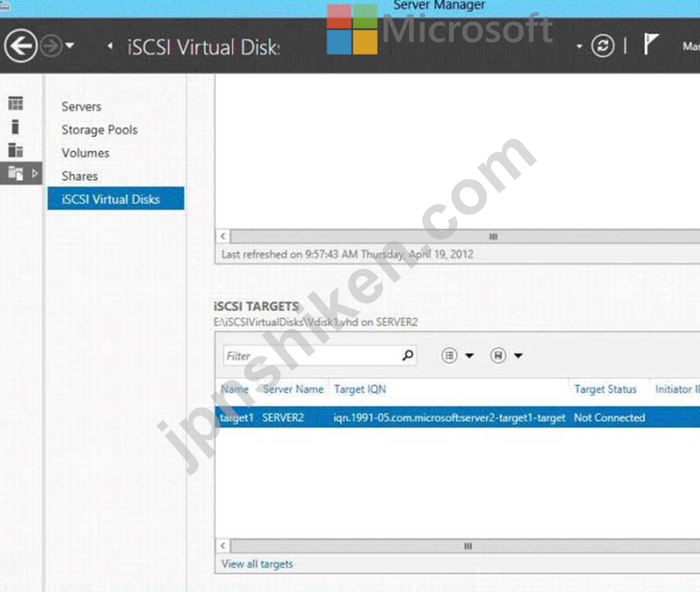Sort by the Target IQN column
Viewport: 700px width, 592px height.
[x=360, y=389]
